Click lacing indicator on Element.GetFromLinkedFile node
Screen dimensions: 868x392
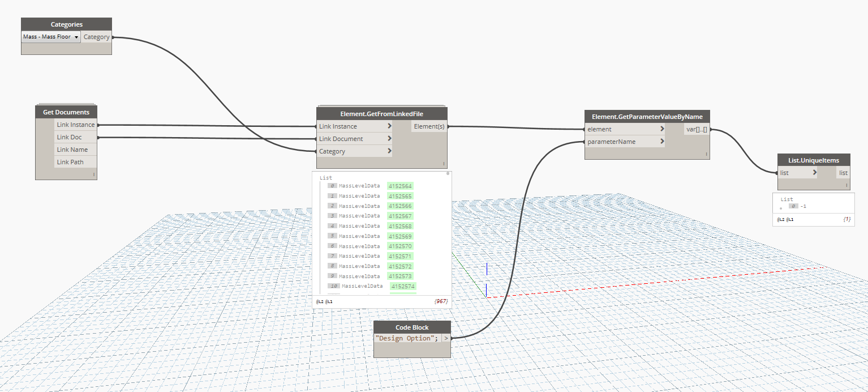pos(444,164)
